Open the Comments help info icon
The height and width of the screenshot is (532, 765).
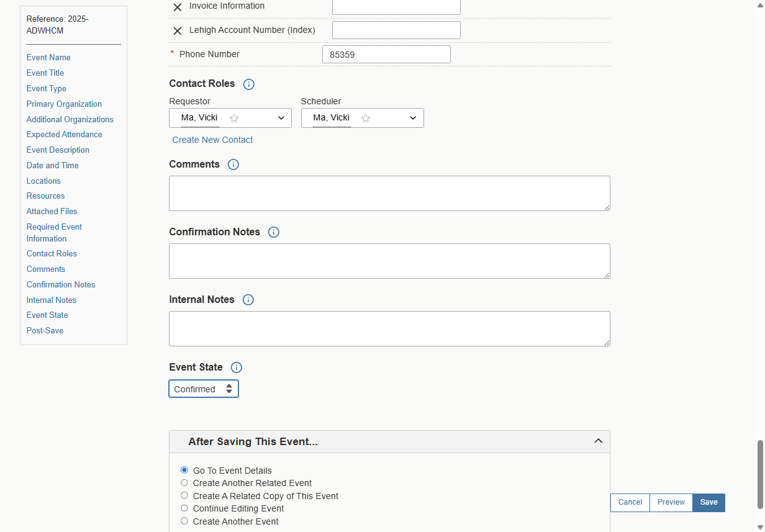tap(233, 165)
